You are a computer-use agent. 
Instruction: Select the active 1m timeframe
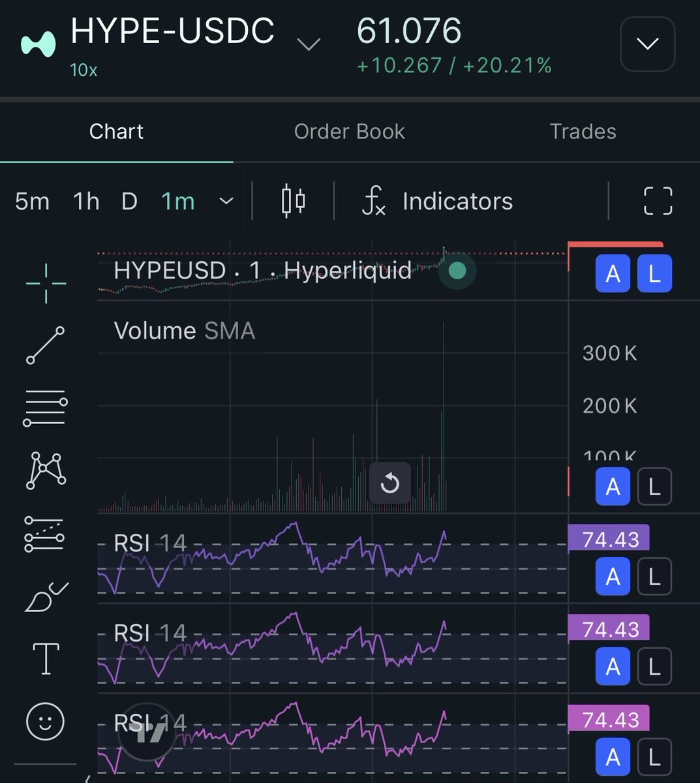click(178, 201)
